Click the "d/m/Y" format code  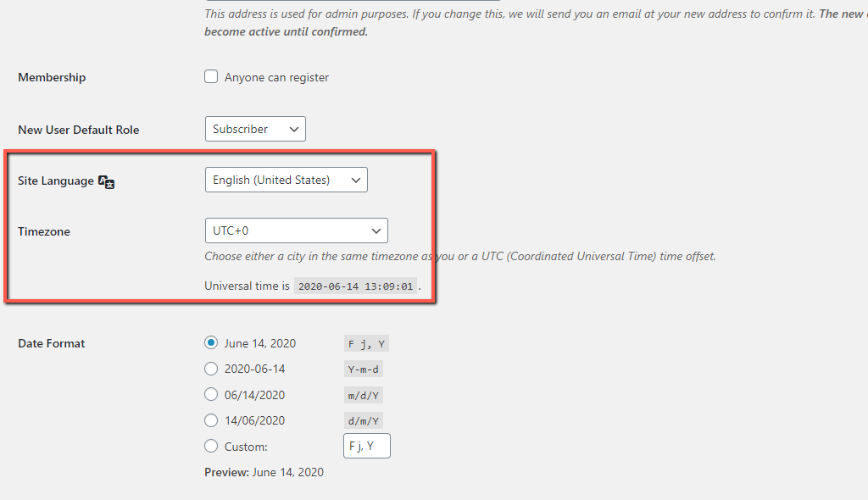coord(363,419)
